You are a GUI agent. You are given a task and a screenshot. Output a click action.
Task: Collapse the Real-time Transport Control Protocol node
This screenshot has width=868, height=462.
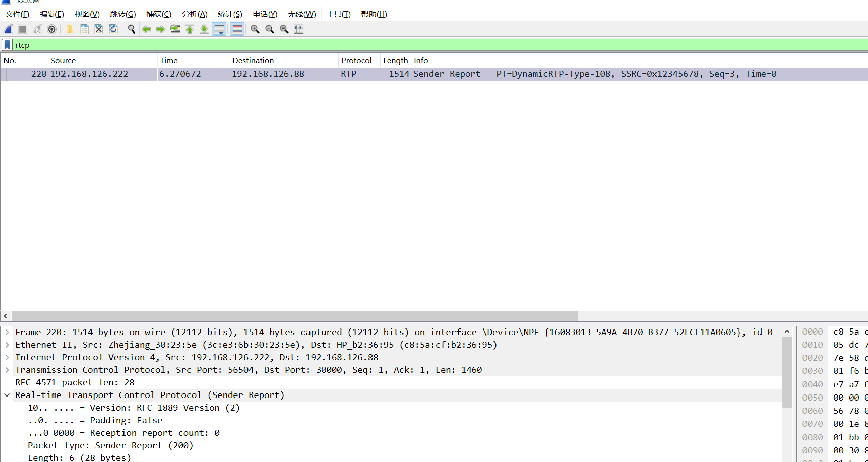point(7,395)
